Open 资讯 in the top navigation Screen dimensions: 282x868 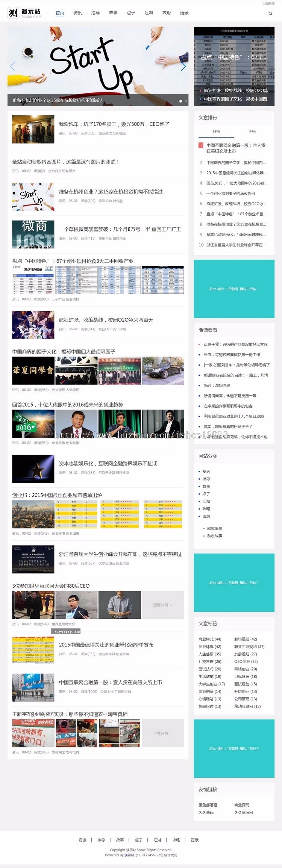[77, 13]
